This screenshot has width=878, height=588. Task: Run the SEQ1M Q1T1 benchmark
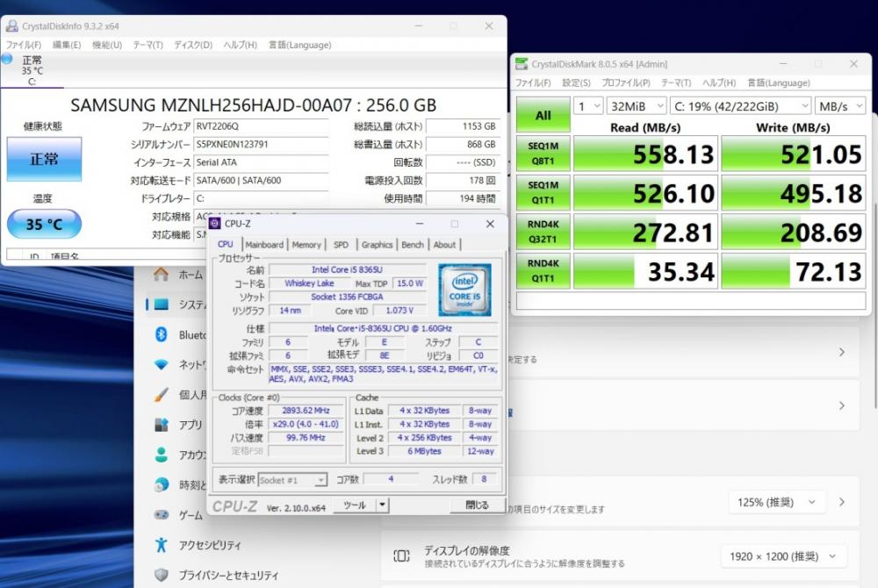543,192
